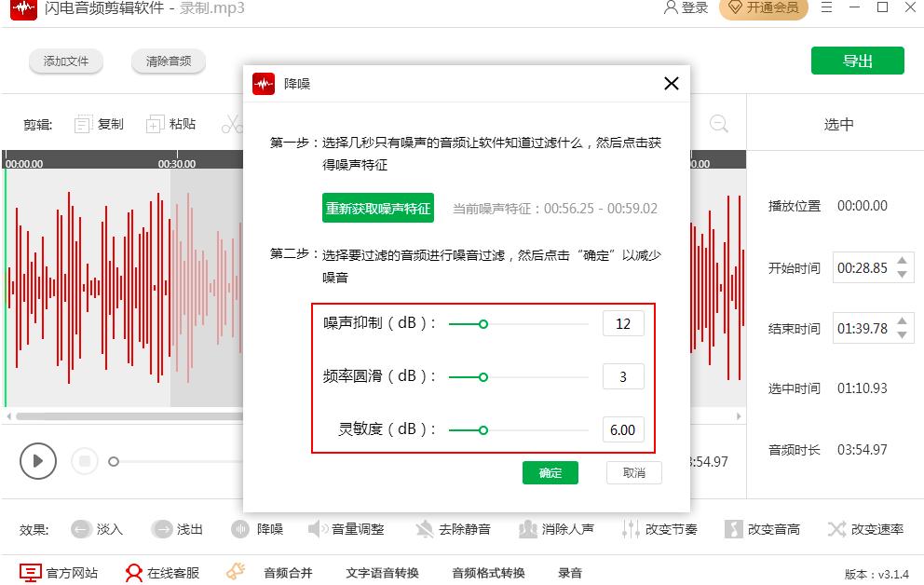Close the 降噪 dialog
Screen dimensions: 924x585
coord(672,84)
